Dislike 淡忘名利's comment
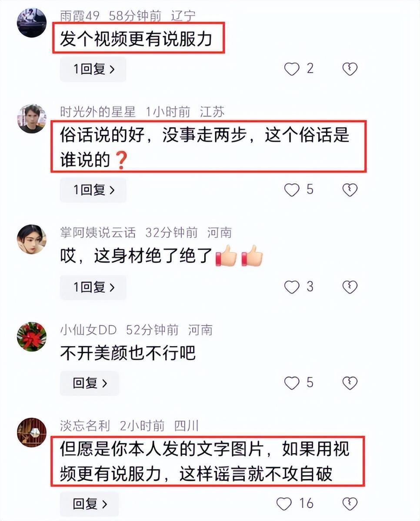The height and width of the screenshot is (521, 420). coord(350,504)
